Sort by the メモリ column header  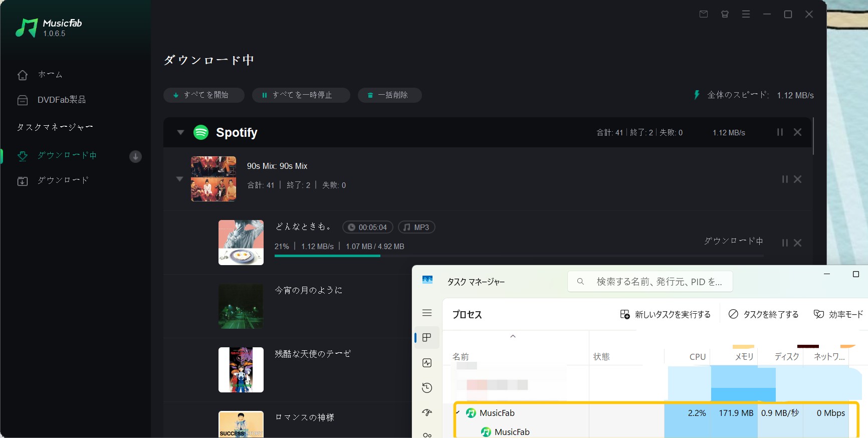coord(744,357)
